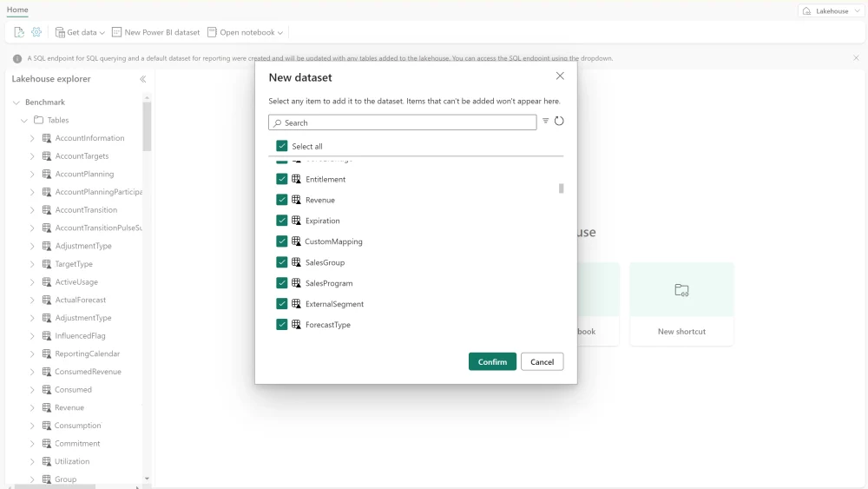The height and width of the screenshot is (489, 868).
Task: Uncheck the Revenue checkbox in dialog
Action: [x=282, y=200]
